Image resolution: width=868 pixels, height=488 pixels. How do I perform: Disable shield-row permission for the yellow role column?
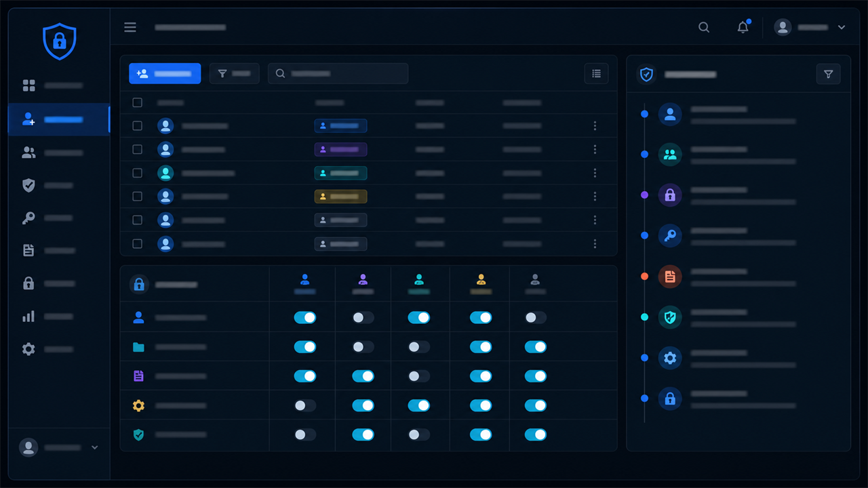coord(481,434)
